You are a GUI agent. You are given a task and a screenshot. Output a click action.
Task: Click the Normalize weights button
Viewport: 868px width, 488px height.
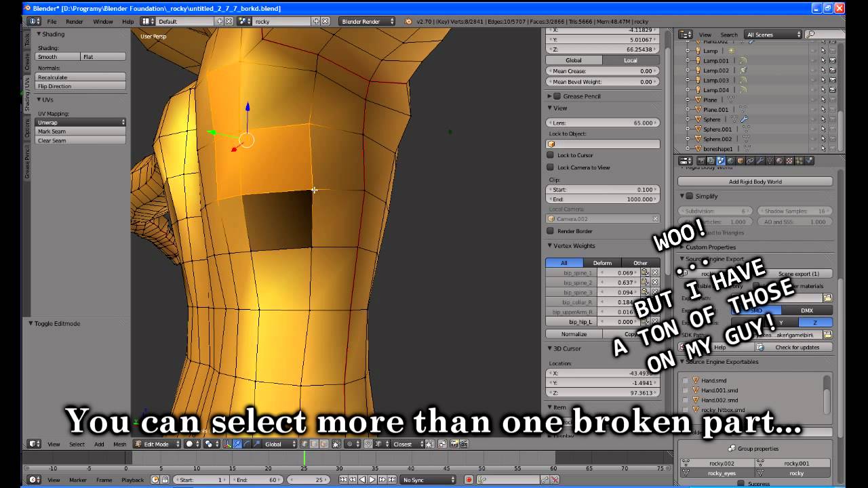tap(574, 334)
